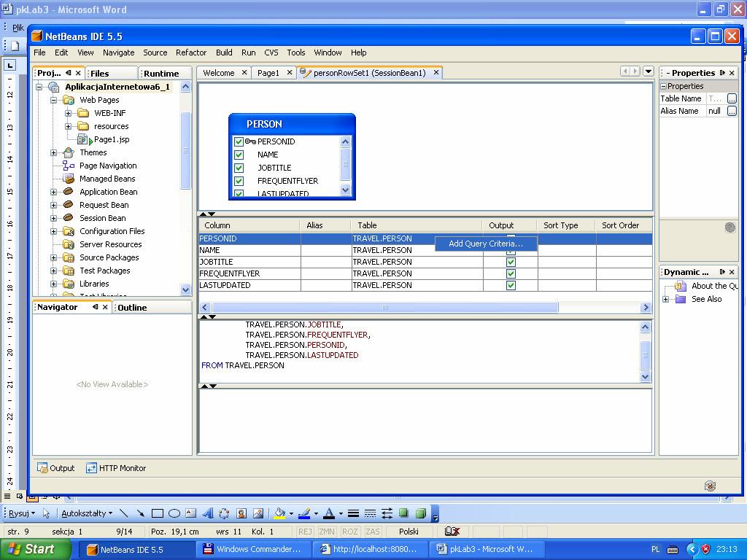
Task: Close the Welcome editor tab
Action: tap(244, 72)
